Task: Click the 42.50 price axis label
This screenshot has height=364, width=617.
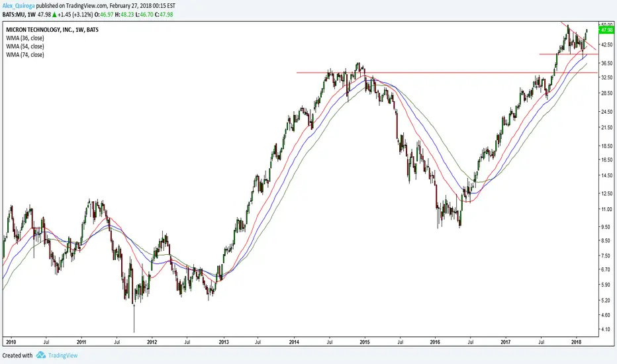Action: click(607, 44)
